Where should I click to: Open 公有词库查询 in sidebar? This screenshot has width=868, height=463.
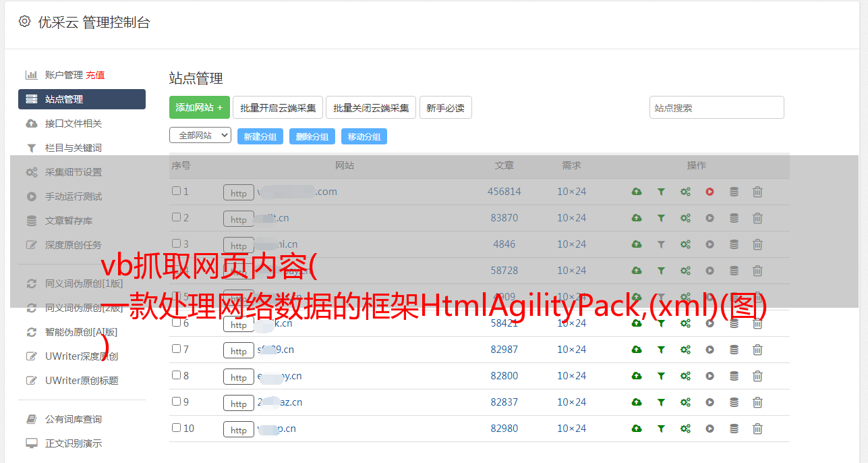pos(74,420)
